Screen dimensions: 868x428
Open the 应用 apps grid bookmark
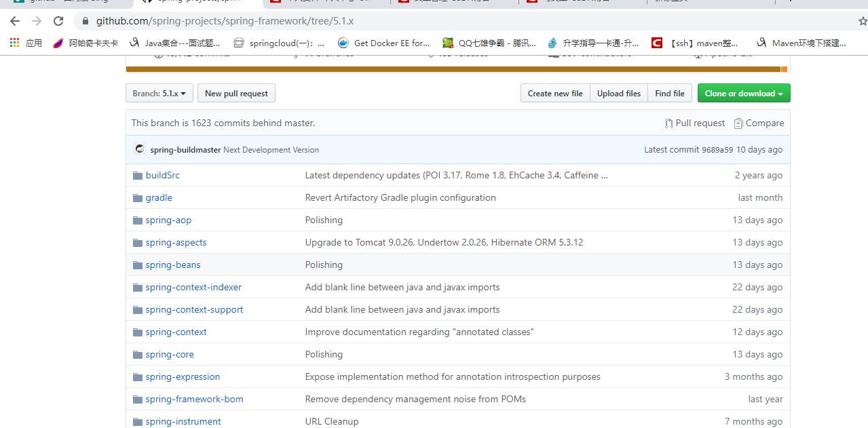coord(26,43)
